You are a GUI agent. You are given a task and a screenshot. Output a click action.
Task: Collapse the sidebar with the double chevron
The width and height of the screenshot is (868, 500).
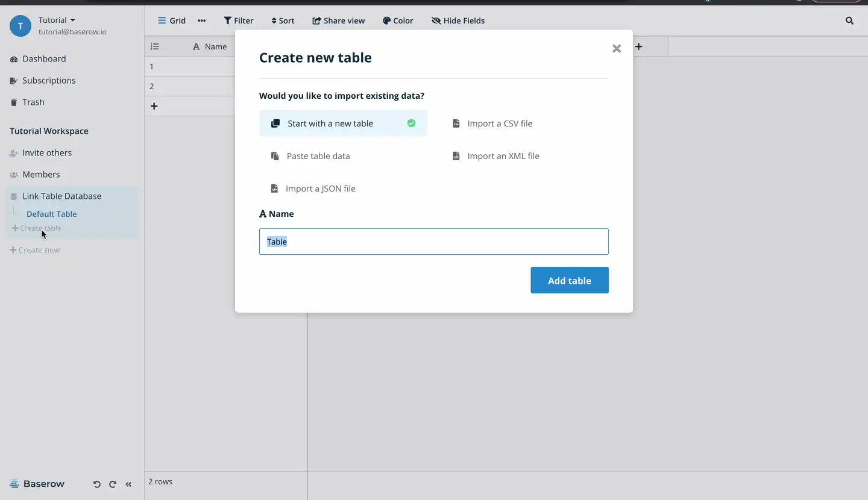pos(128,484)
